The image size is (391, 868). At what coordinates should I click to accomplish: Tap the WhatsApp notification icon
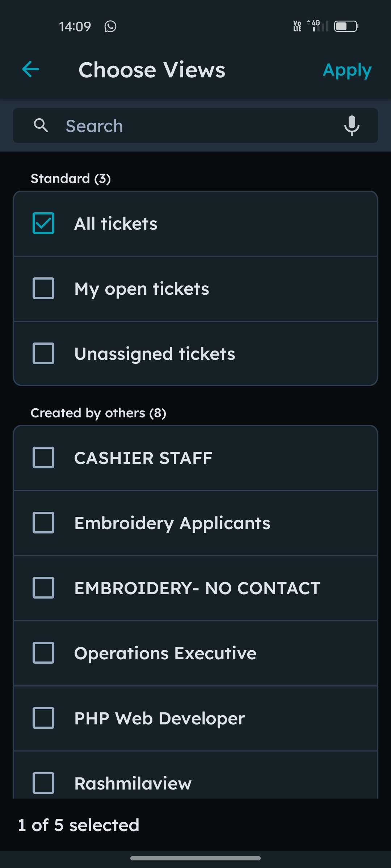point(110,26)
